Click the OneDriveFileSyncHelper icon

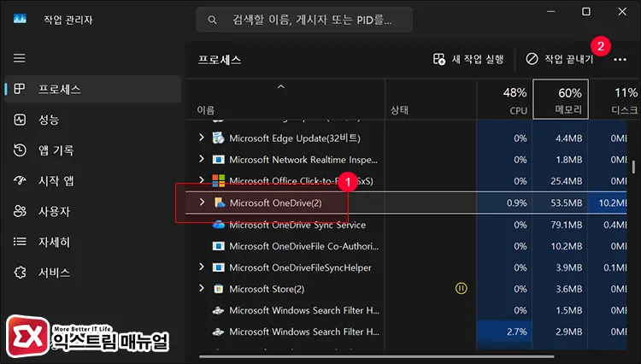pyautogui.click(x=218, y=267)
